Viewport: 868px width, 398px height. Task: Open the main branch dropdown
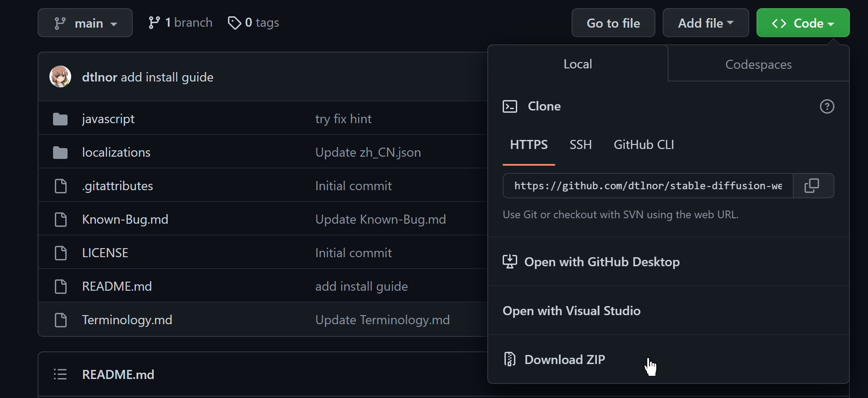coord(85,23)
